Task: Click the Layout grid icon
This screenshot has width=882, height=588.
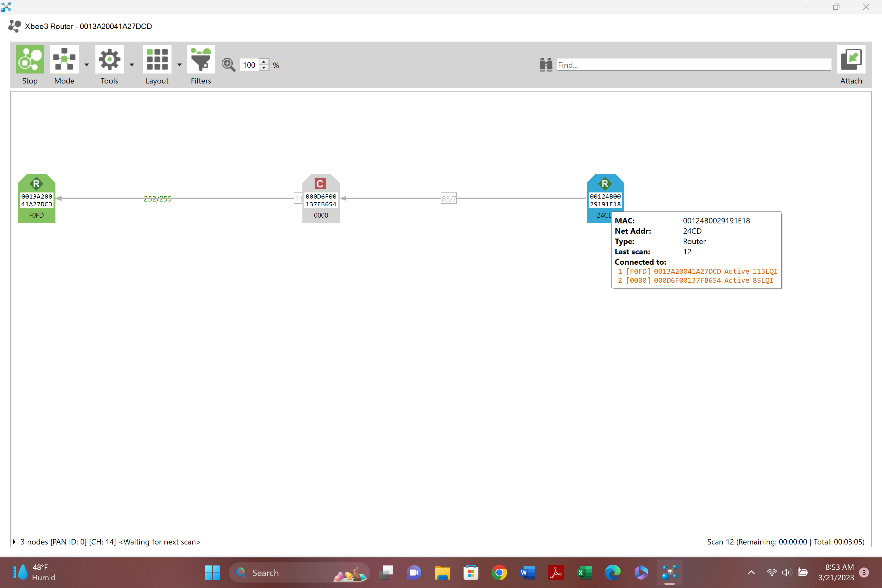Action: (157, 60)
